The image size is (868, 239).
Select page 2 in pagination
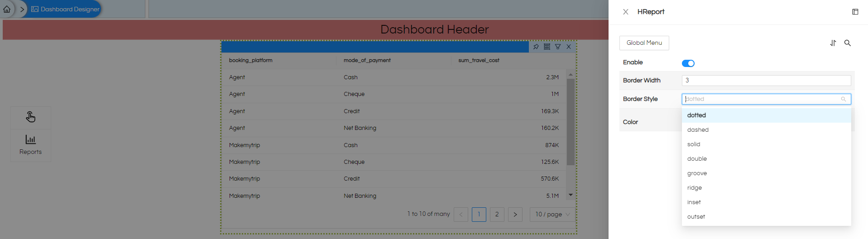(497, 215)
